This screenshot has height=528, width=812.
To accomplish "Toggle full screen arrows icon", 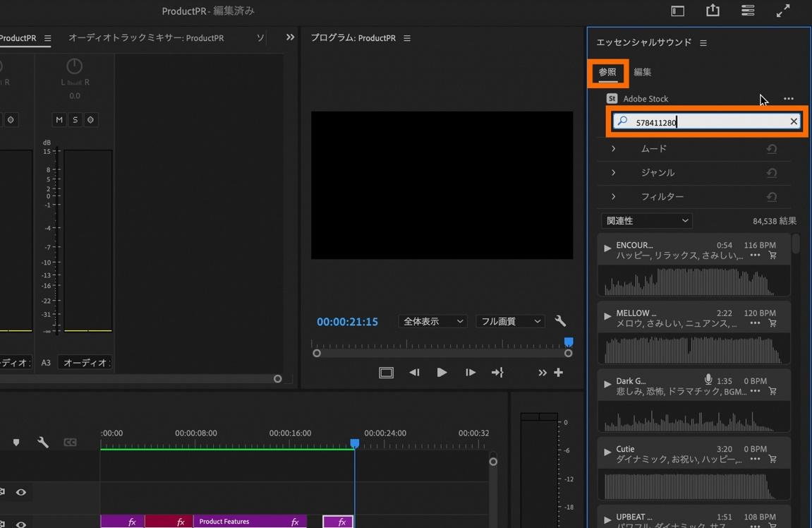I will [783, 11].
